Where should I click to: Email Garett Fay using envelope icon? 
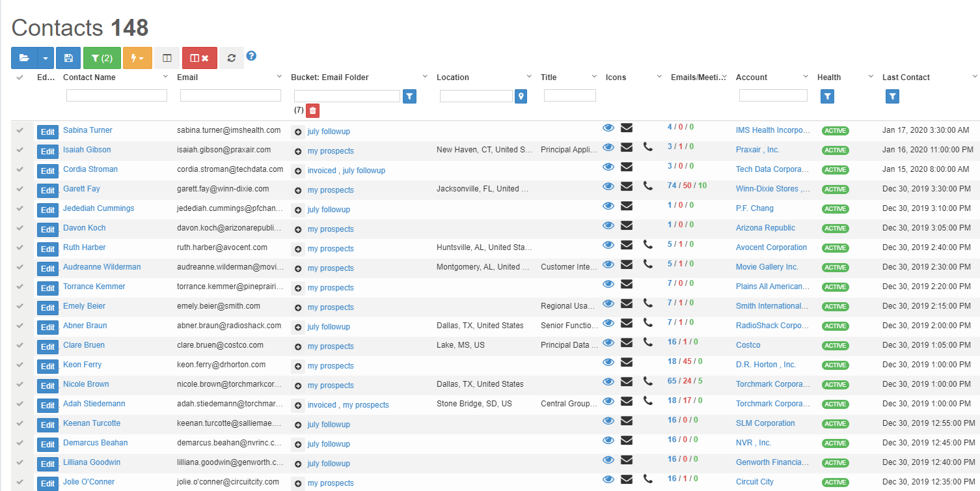click(627, 186)
